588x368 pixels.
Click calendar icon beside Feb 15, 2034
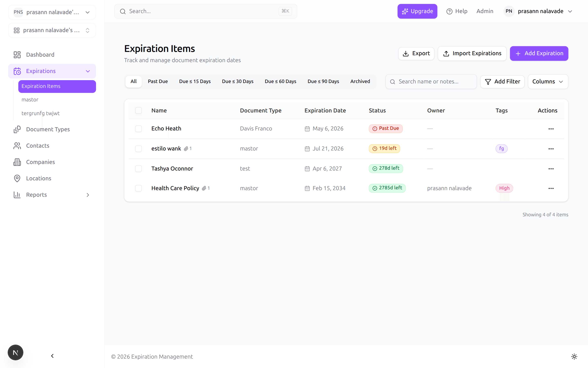point(307,188)
